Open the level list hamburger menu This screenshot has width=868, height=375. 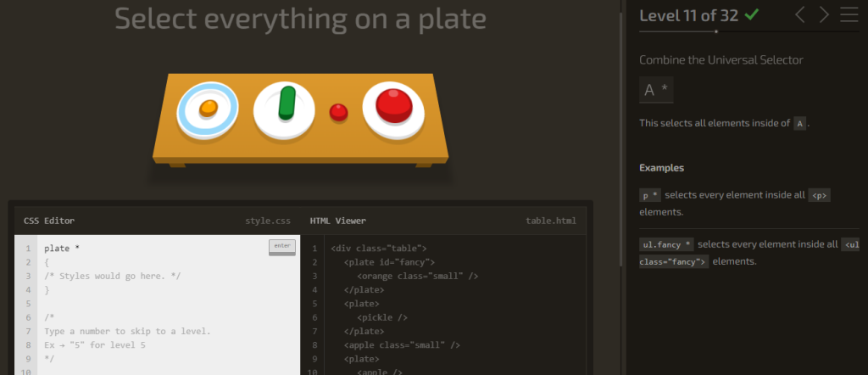pos(849,14)
